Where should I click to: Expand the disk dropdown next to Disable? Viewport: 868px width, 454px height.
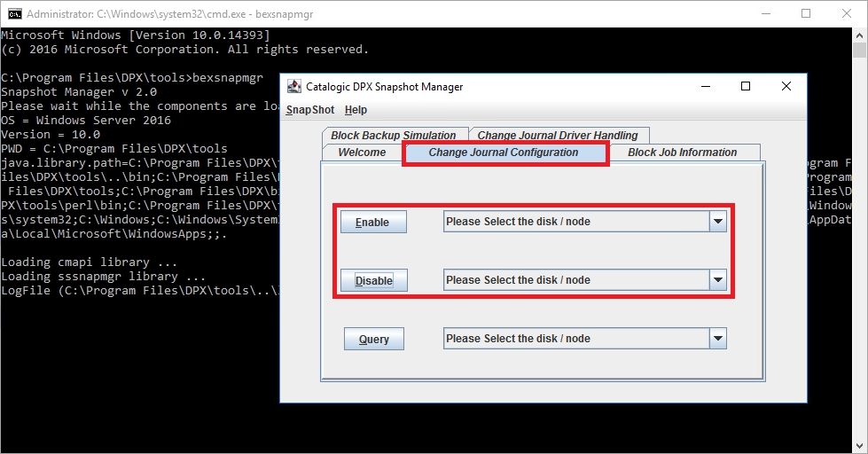tap(717, 280)
